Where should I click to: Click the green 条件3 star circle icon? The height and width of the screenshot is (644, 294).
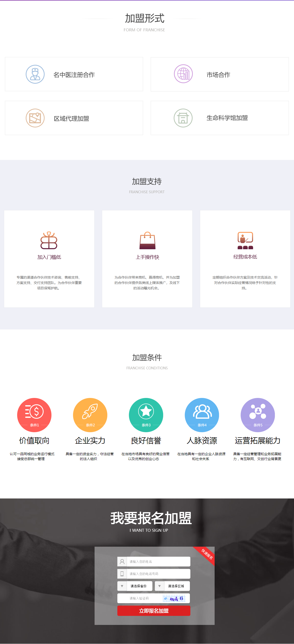pos(146,415)
